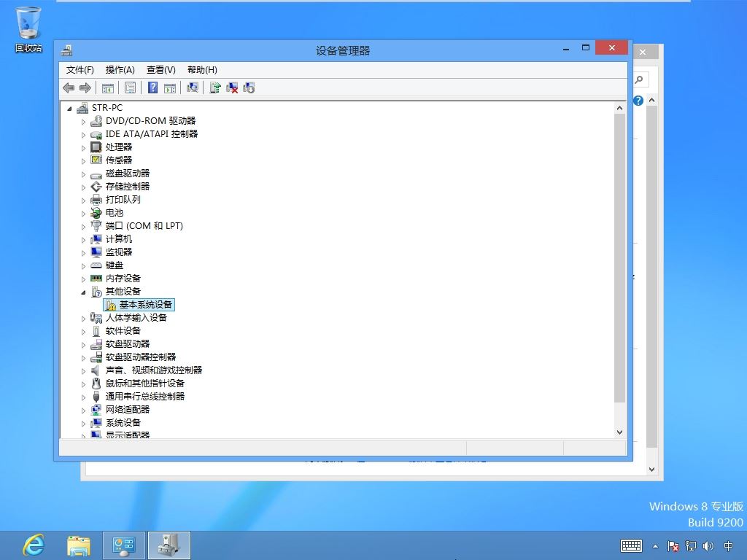
Task: Click the 网络适配器 network icon
Action: pos(96,410)
